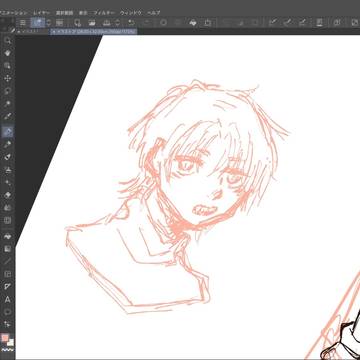Switch to the highlighted canvas document tab

94,31
